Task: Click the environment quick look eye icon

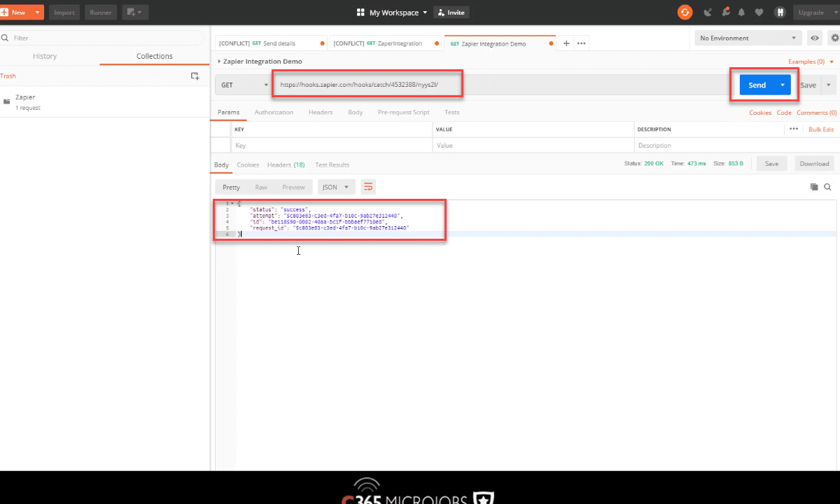Action: 815,38
